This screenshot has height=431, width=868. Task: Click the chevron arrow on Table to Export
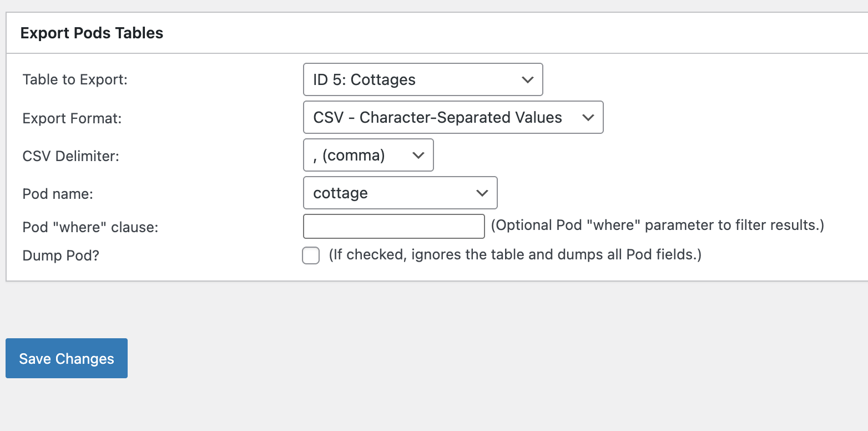(x=527, y=80)
